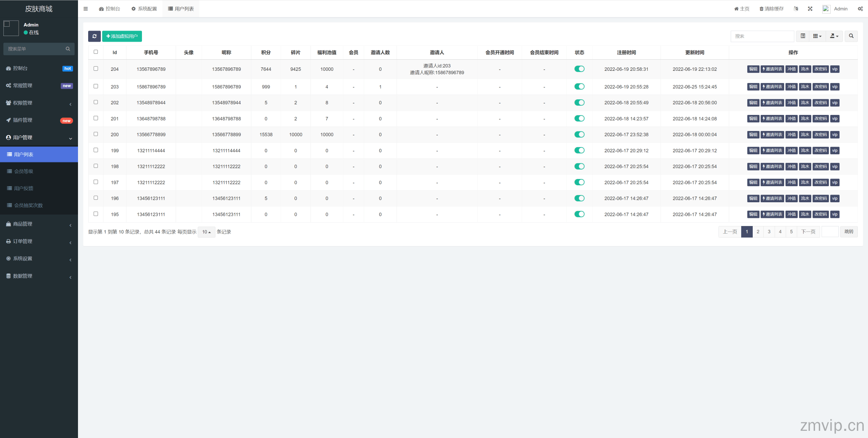Check the row checkbox for user 203
The height and width of the screenshot is (438, 868).
[x=96, y=86]
